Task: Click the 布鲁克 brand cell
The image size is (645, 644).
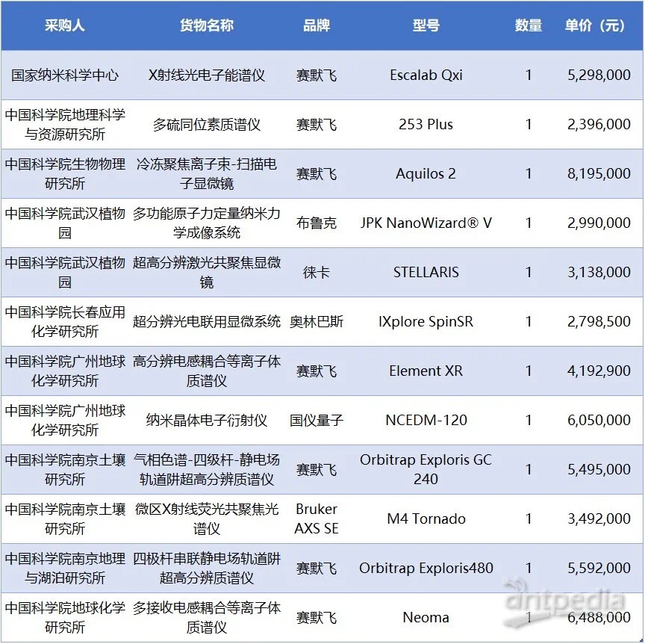Action: (x=317, y=223)
